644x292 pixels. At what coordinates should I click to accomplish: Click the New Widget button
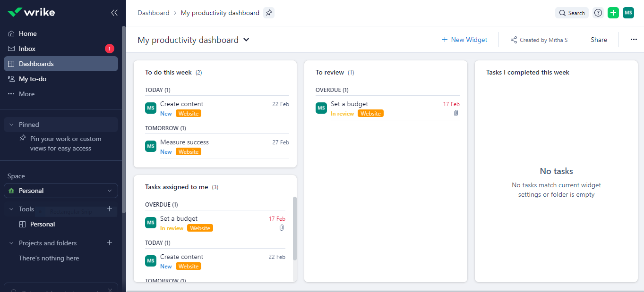coord(464,40)
